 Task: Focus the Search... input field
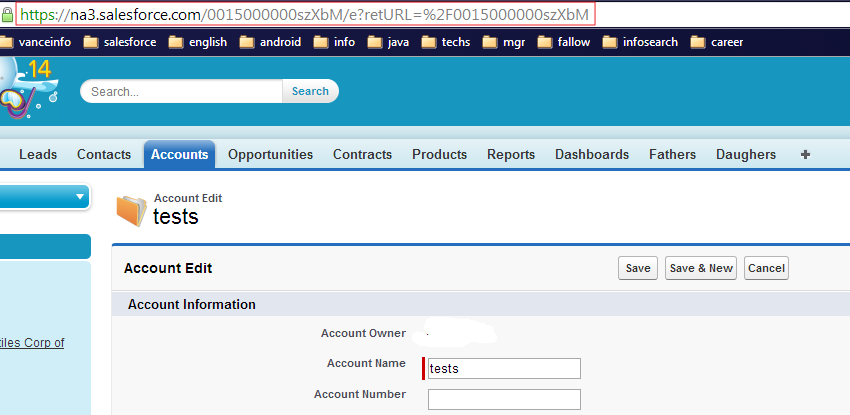click(182, 91)
